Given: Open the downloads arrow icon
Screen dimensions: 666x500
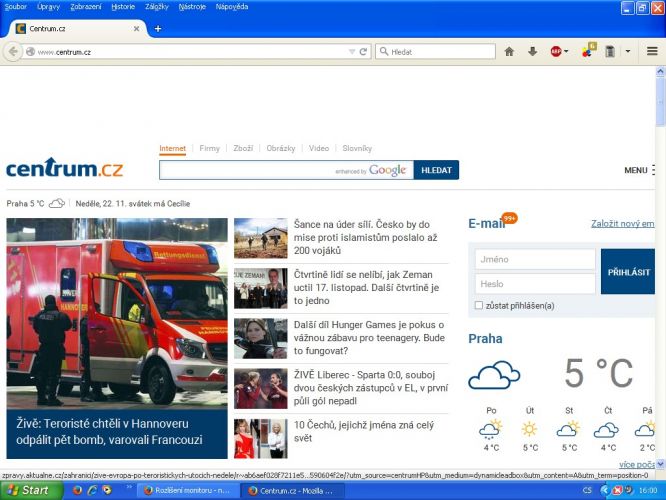Looking at the screenshot, I should (532, 52).
